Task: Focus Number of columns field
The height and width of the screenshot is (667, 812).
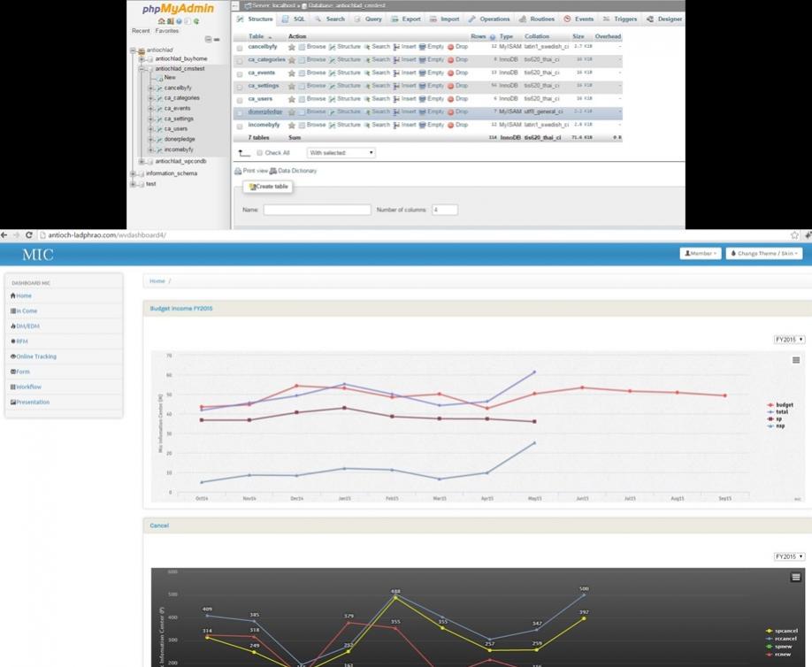Action: tap(445, 210)
